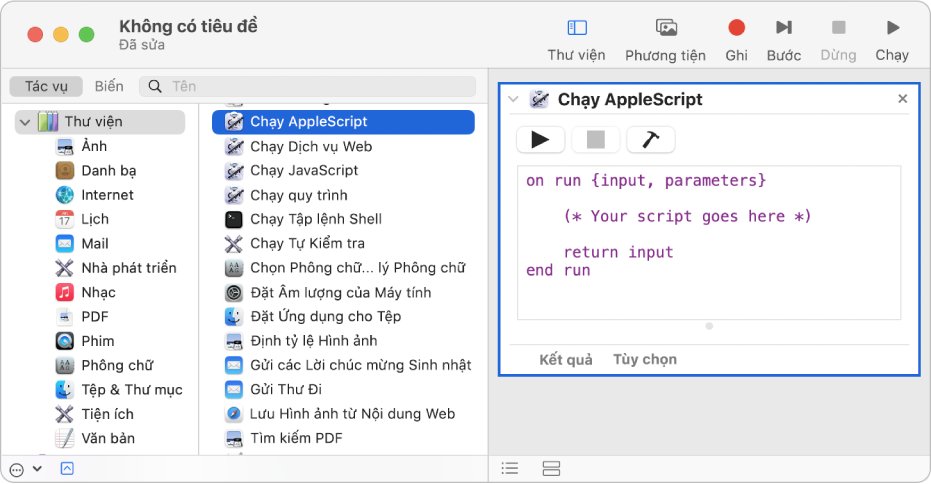The height and width of the screenshot is (484, 931).
Task: Click the Bước step icon
Action: coord(784,28)
